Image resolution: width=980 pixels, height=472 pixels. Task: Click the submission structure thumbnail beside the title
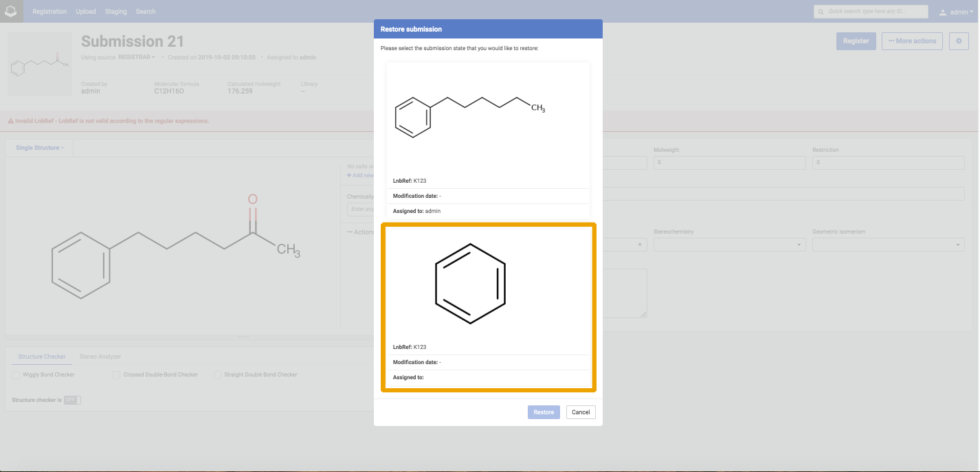40,64
